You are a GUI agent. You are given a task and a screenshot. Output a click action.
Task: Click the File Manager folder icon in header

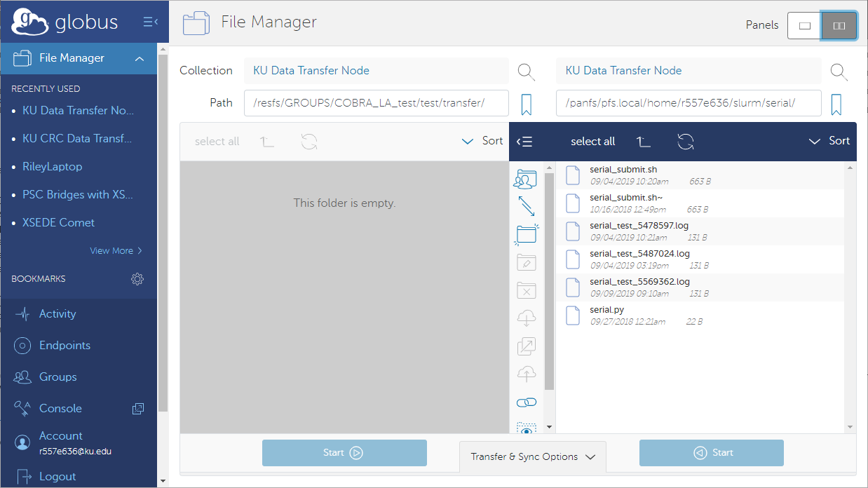(196, 23)
